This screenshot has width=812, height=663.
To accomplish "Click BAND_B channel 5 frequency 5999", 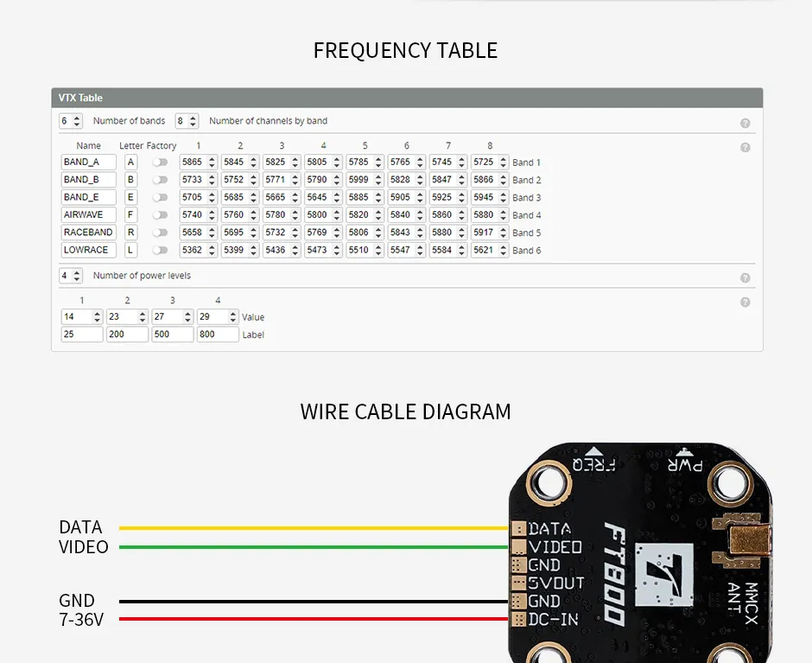I will click(x=358, y=180).
